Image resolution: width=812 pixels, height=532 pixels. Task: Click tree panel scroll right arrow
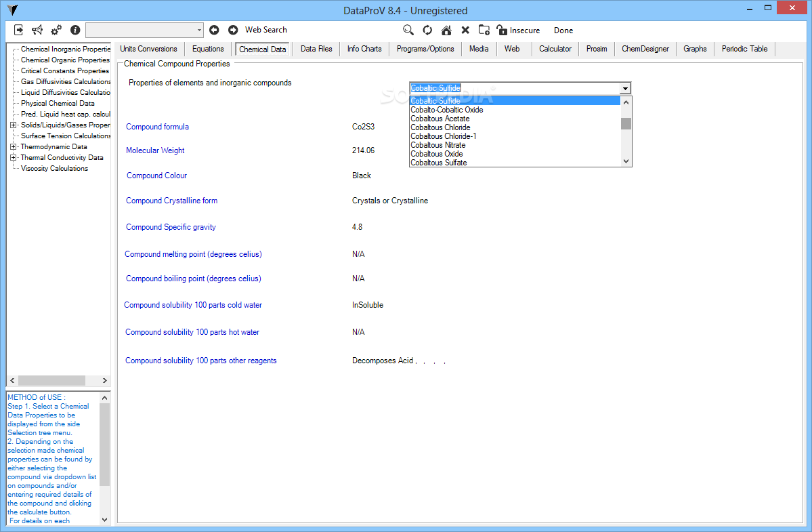coord(104,381)
